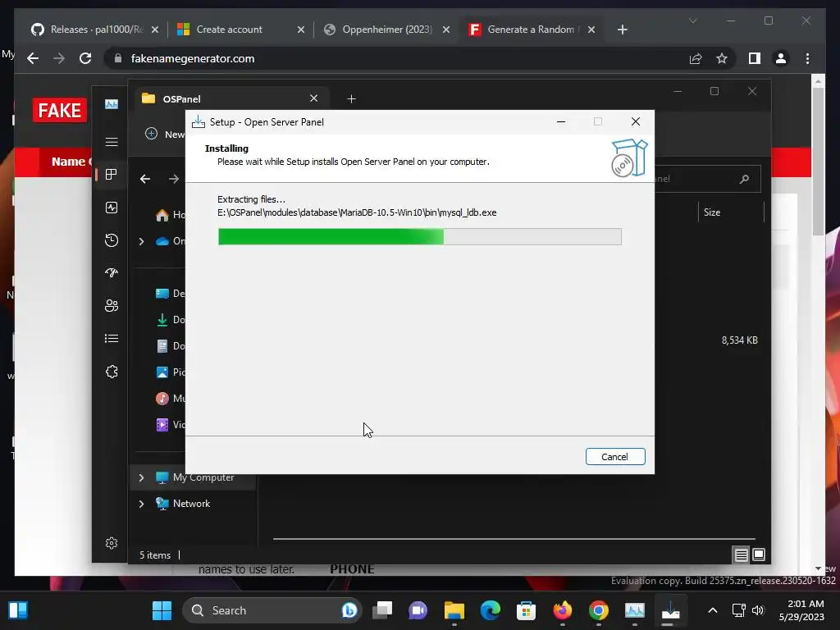Open Chrome three-dot menu

(x=807, y=58)
